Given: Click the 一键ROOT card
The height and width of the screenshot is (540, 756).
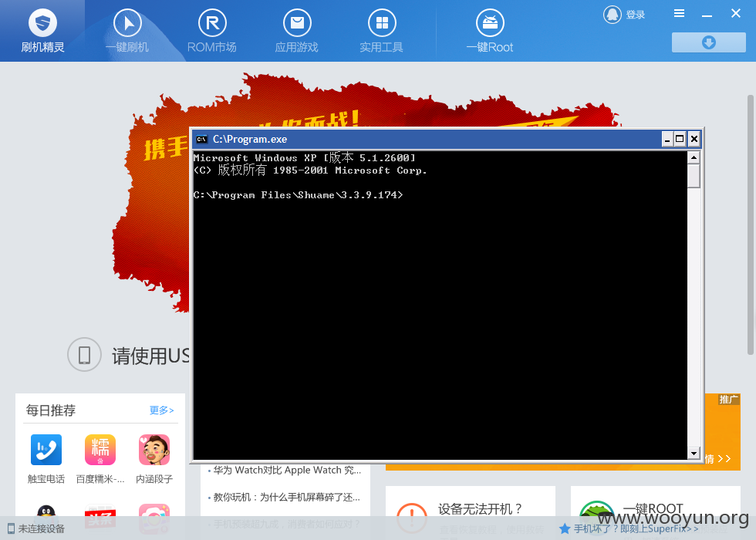Looking at the screenshot, I should tap(656, 513).
